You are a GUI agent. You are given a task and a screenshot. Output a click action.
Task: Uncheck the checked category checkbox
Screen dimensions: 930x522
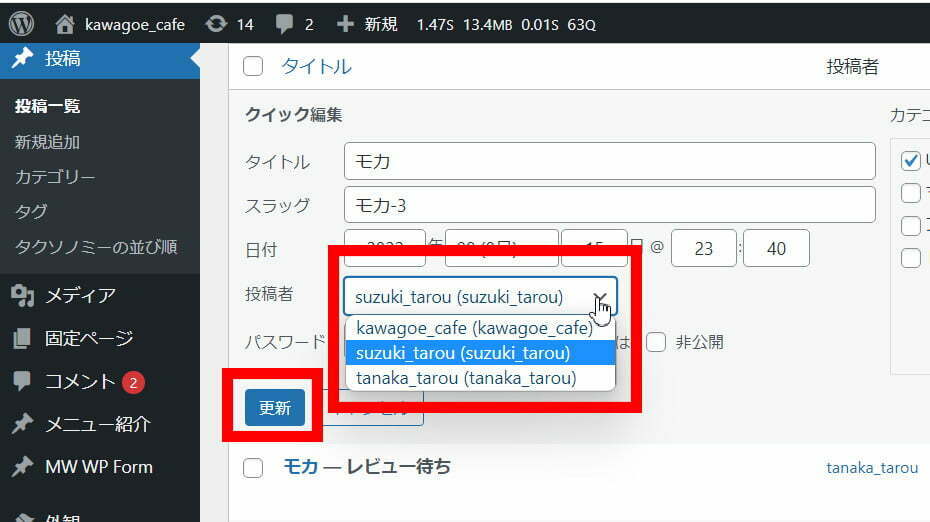coord(910,161)
